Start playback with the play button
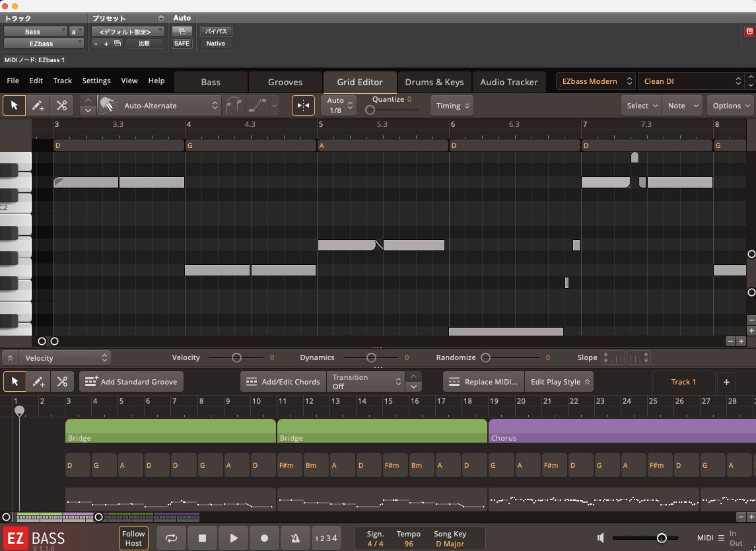Screen dimensions: 756x551 click(233, 538)
